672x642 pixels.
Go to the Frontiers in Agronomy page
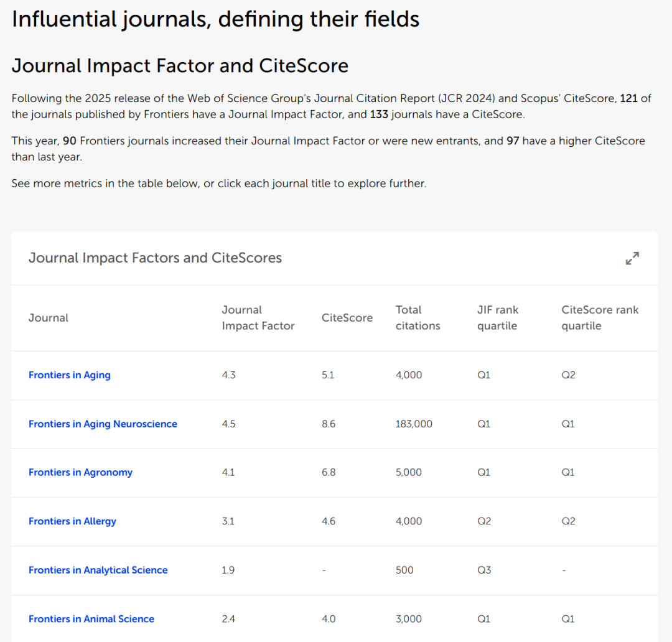[80, 472]
